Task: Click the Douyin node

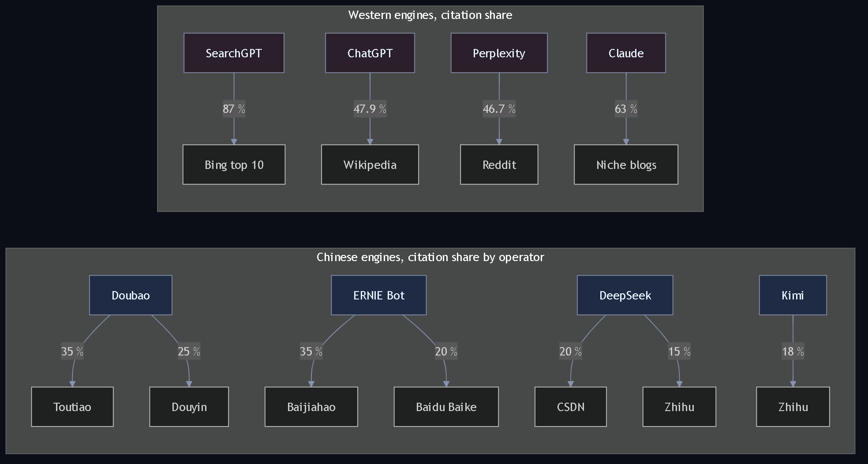Action: coord(189,407)
